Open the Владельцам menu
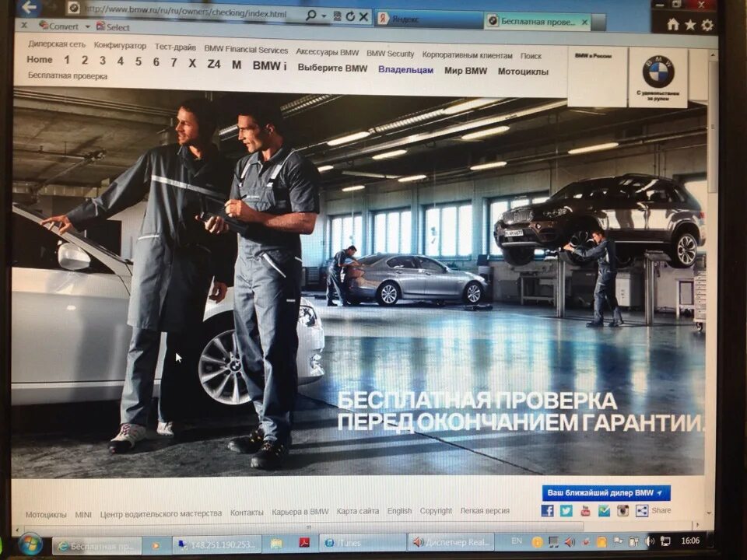Image resolution: width=747 pixels, height=560 pixels. [x=405, y=69]
